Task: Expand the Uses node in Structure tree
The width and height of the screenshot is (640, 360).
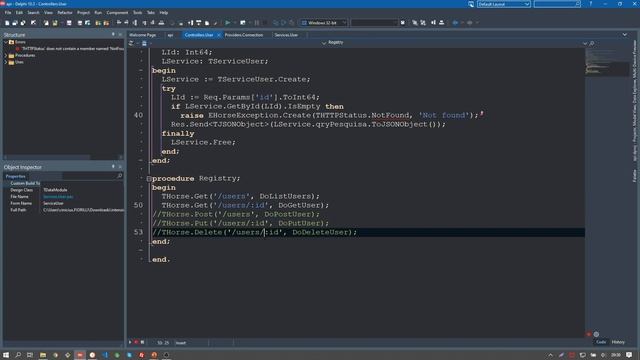Action: [x=6, y=62]
